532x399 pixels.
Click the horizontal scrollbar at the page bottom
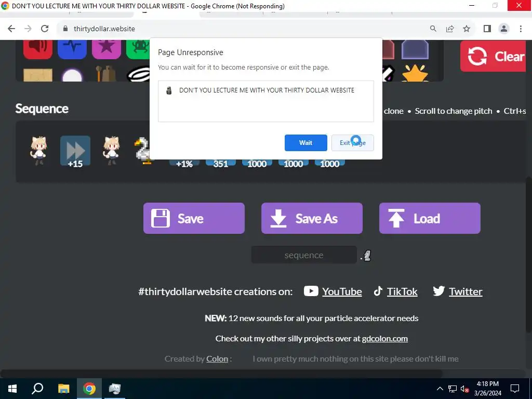[x=221, y=374]
